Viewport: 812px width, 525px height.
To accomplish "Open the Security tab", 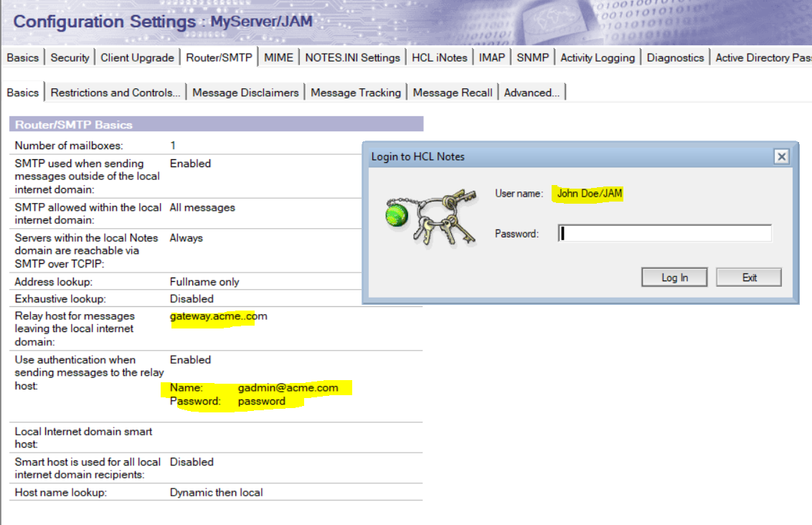I will (x=70, y=58).
